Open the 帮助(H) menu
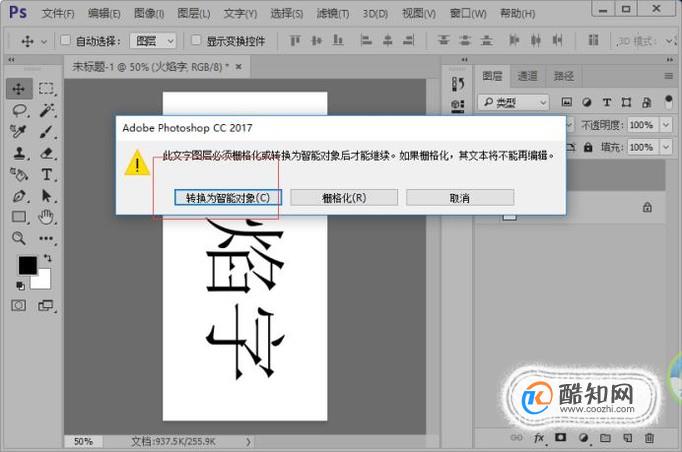Screen dimensions: 682x452 pyautogui.click(x=517, y=13)
